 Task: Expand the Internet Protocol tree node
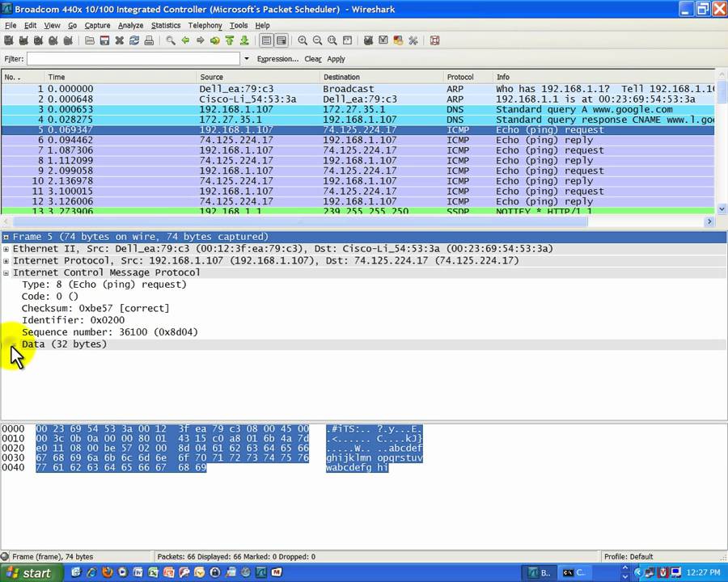pyautogui.click(x=6, y=261)
